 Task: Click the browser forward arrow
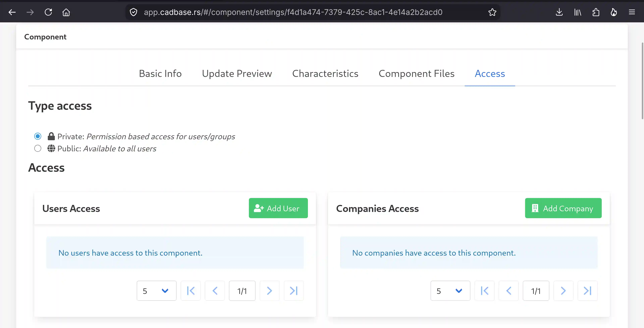pyautogui.click(x=30, y=12)
